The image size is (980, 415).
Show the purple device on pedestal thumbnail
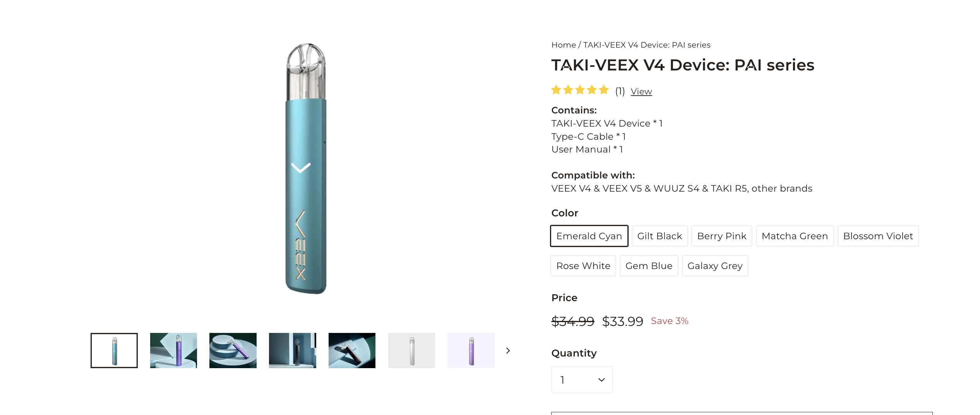[x=173, y=350]
